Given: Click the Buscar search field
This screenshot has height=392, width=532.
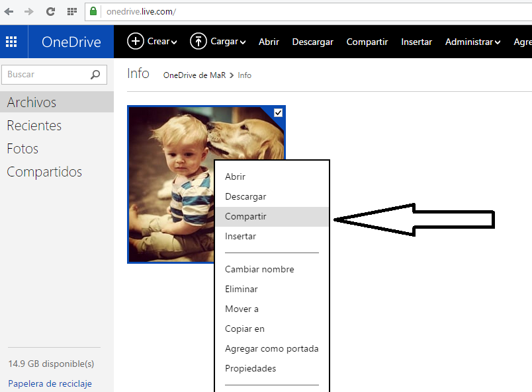Looking at the screenshot, I should pos(45,75).
